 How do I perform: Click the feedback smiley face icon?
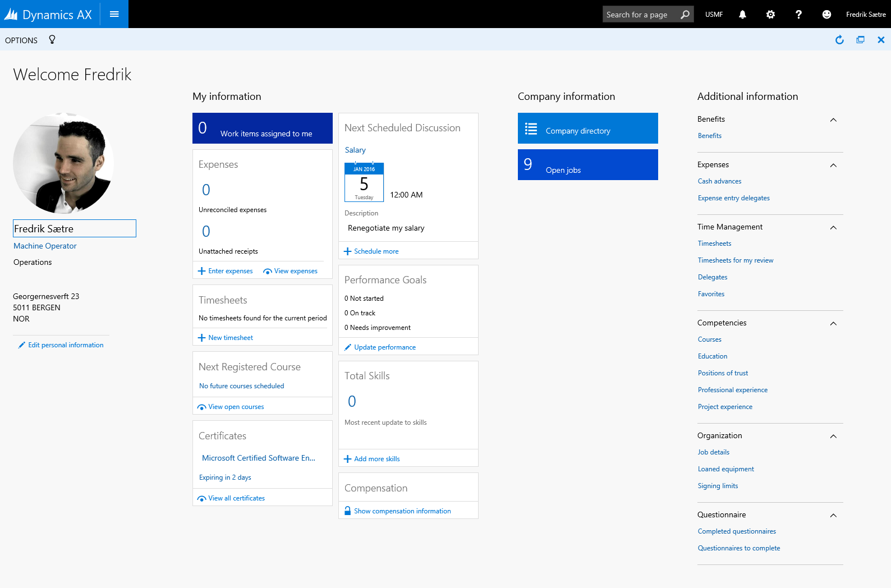(x=826, y=15)
